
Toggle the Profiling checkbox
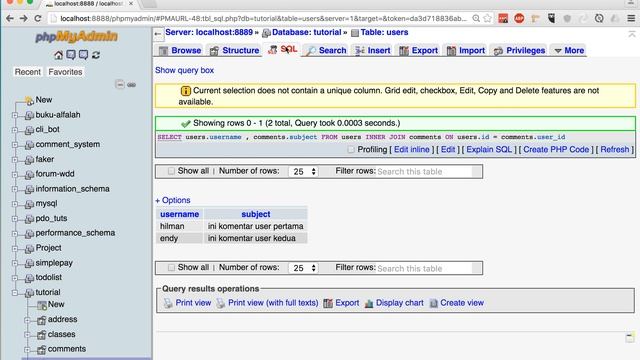pos(351,149)
